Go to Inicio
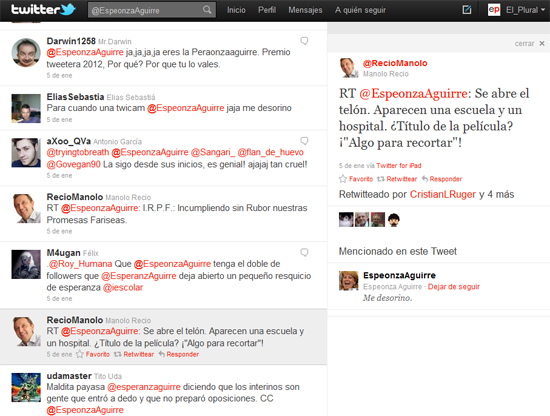 coord(236,10)
